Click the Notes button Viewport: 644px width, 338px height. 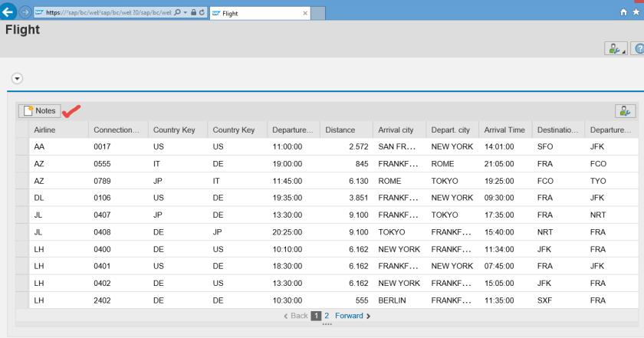(x=40, y=111)
